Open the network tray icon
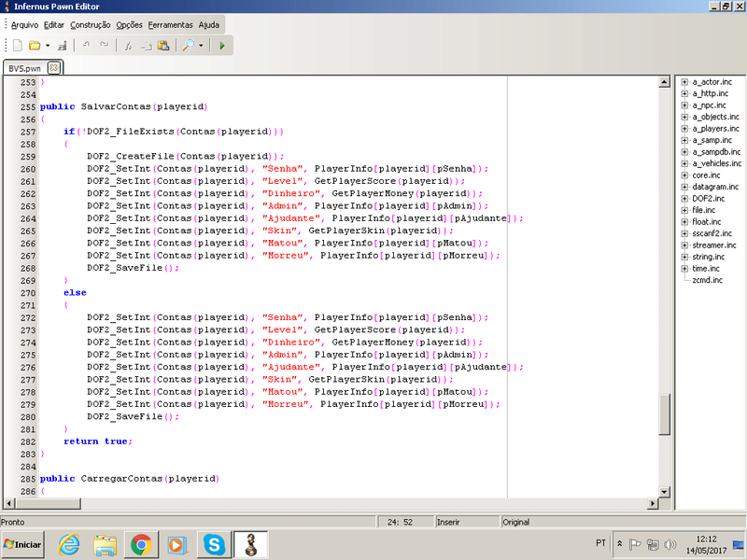Image resolution: width=747 pixels, height=560 pixels. [652, 544]
